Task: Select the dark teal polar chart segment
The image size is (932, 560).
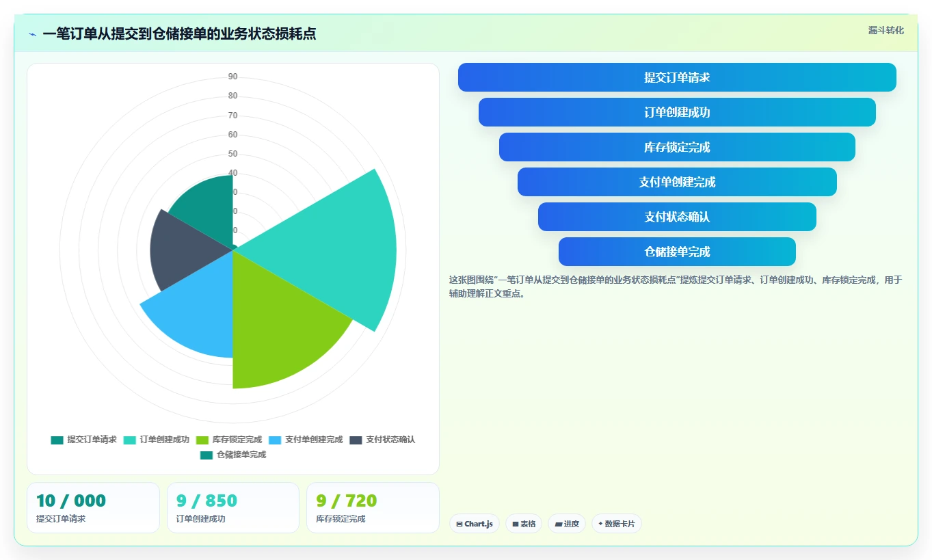Action: pyautogui.click(x=209, y=209)
